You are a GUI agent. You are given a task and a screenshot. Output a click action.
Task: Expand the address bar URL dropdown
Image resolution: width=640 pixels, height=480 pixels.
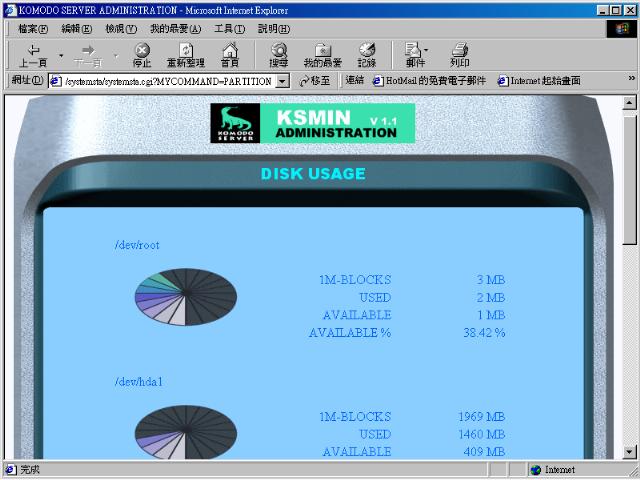[282, 81]
